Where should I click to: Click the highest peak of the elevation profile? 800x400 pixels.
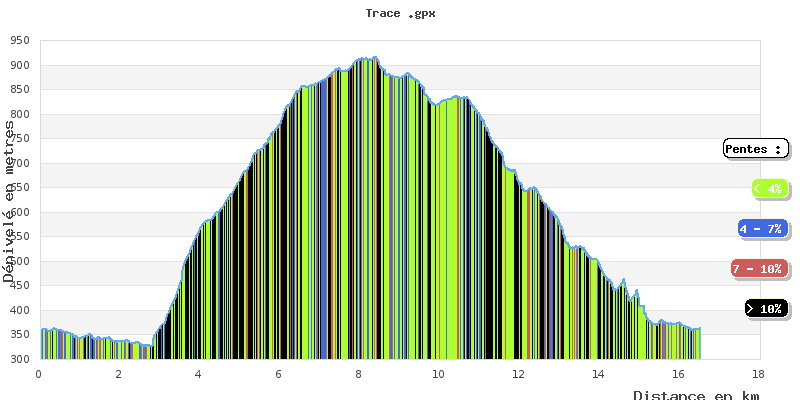coord(375,58)
